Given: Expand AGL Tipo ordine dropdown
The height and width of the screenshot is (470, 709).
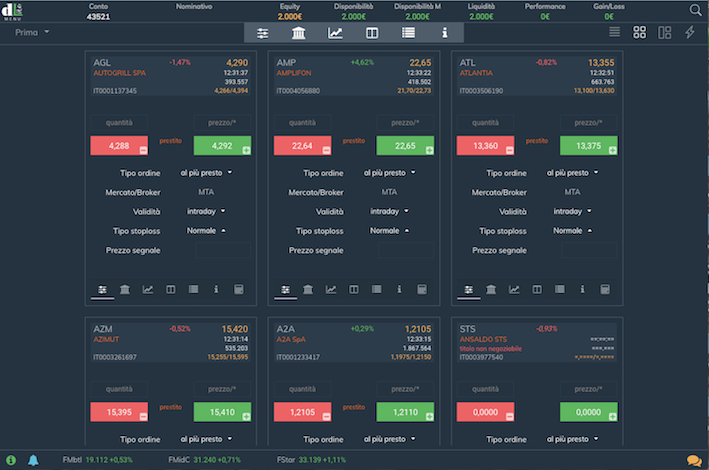Looking at the screenshot, I should (x=206, y=173).
